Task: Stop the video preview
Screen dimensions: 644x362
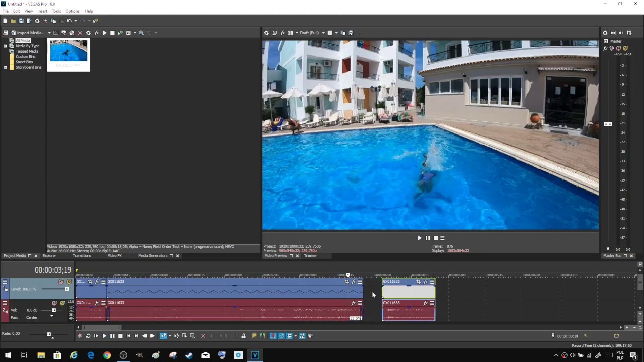Action: pos(435,238)
